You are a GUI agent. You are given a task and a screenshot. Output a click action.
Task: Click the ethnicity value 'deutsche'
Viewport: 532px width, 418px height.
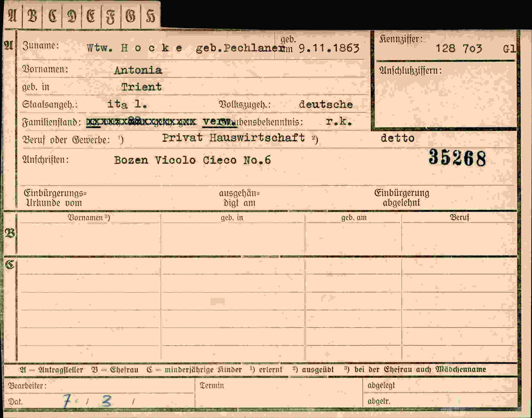326,105
